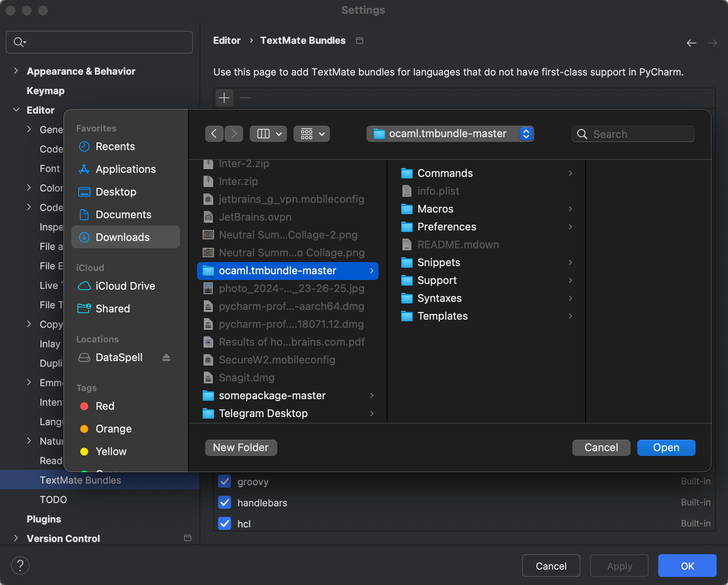The width and height of the screenshot is (728, 585).
Task: Select Plugins in the settings sidebar
Action: pos(43,519)
